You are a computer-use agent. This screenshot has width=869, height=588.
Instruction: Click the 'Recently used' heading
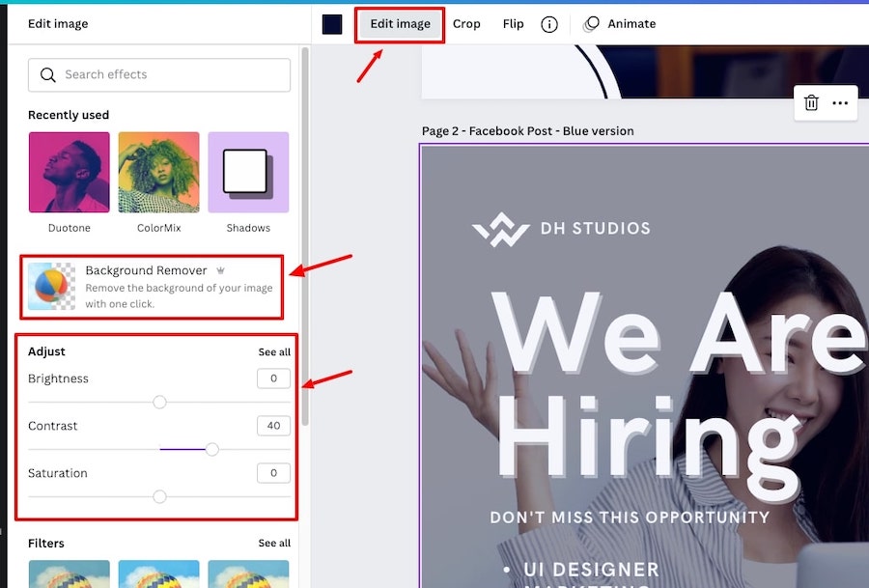(x=69, y=115)
